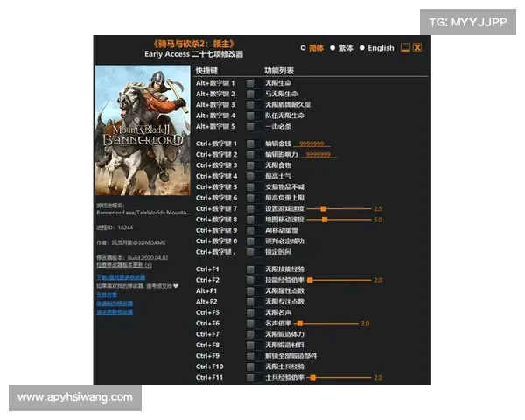Click the 名声倍率 slider handle

(300, 324)
